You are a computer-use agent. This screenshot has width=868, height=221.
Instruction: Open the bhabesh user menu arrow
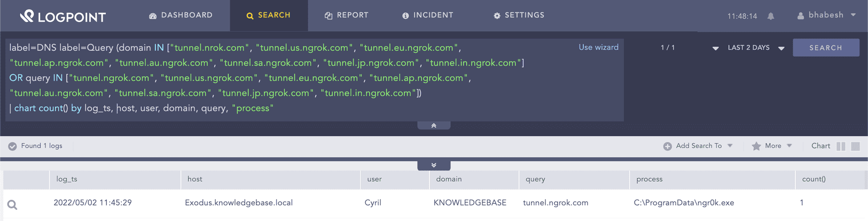click(x=853, y=15)
